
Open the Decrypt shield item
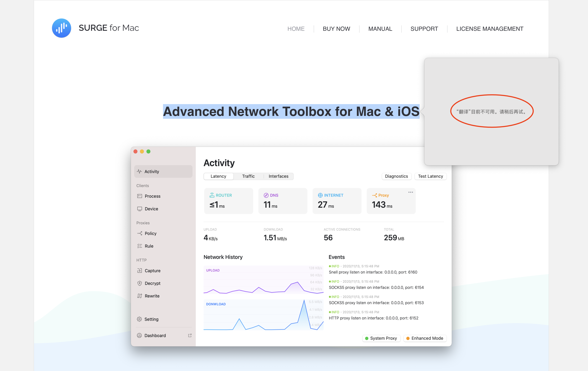[x=152, y=283]
